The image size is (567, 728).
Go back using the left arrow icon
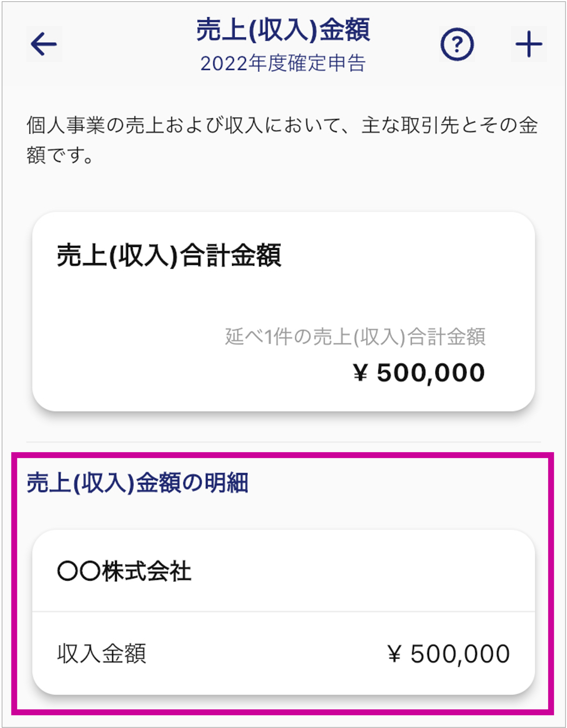(44, 44)
